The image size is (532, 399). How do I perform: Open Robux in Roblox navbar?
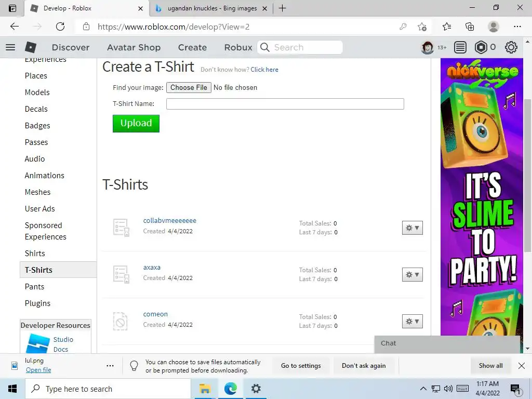coord(238,47)
